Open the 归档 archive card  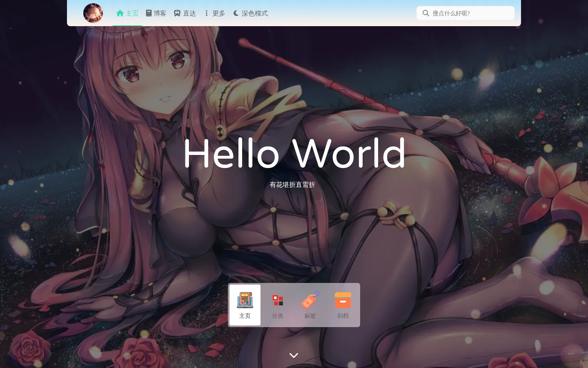343,305
